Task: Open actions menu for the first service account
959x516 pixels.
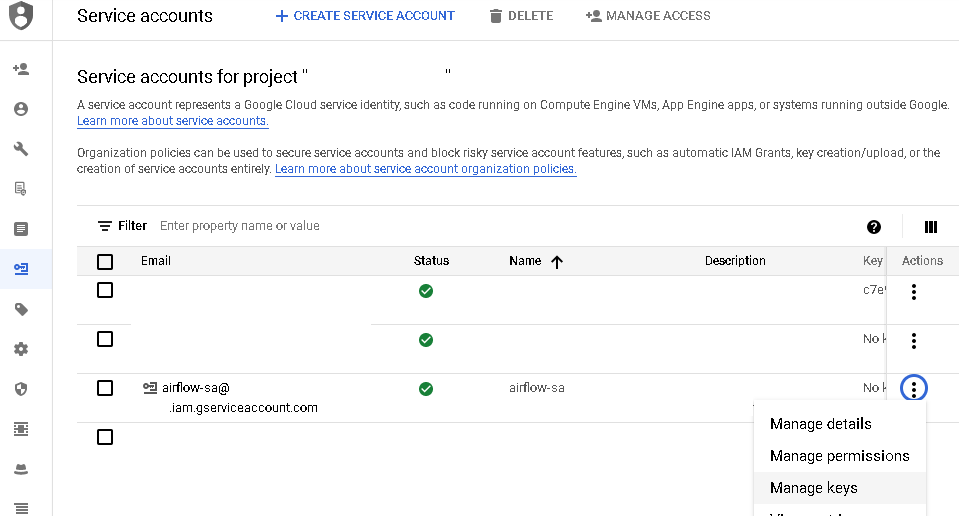Action: point(914,292)
